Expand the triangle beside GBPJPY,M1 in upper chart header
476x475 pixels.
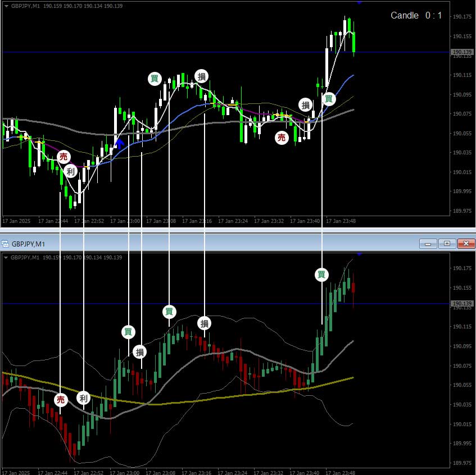[6, 6]
